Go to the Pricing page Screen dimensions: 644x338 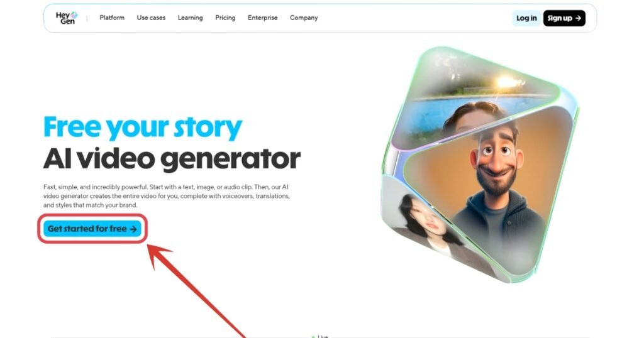[225, 18]
